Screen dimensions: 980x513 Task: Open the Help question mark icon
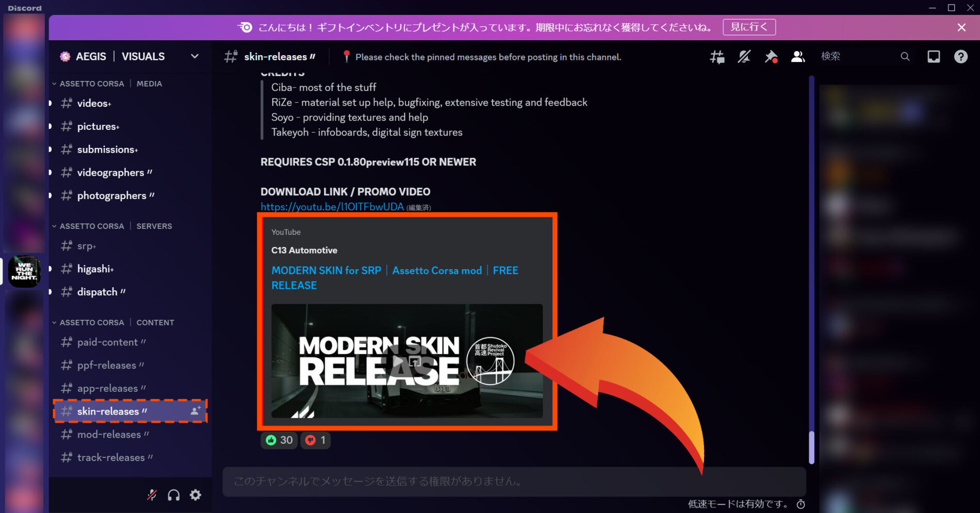(960, 57)
